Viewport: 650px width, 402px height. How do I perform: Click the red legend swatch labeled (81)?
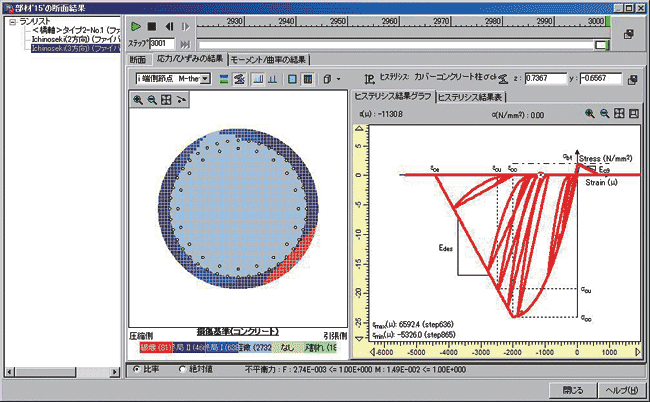(x=155, y=347)
